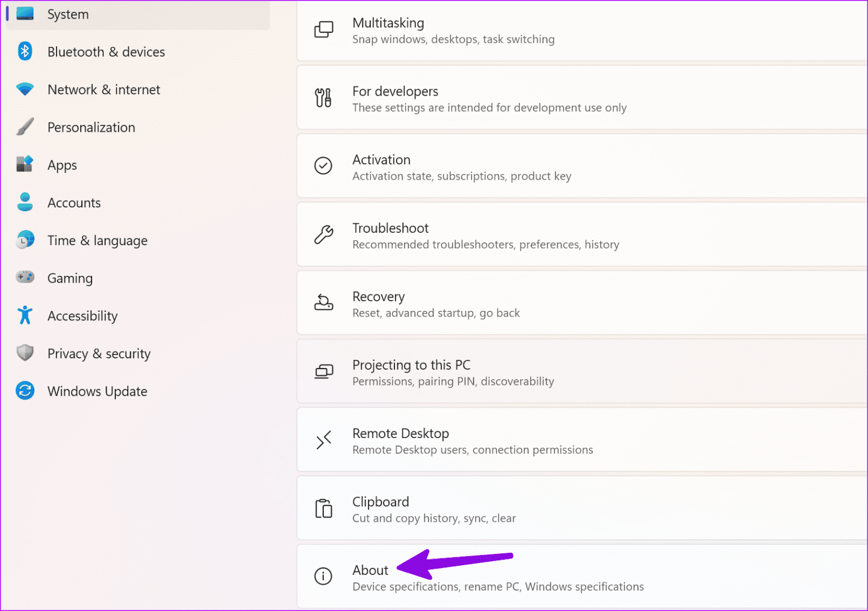Click the Clipboard icon

[323, 509]
